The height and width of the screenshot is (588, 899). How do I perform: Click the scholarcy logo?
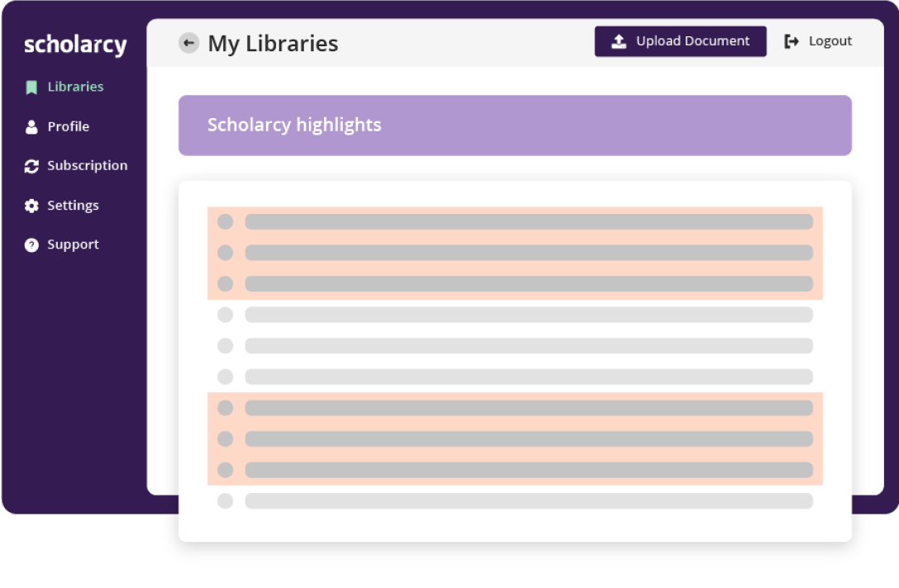75,45
